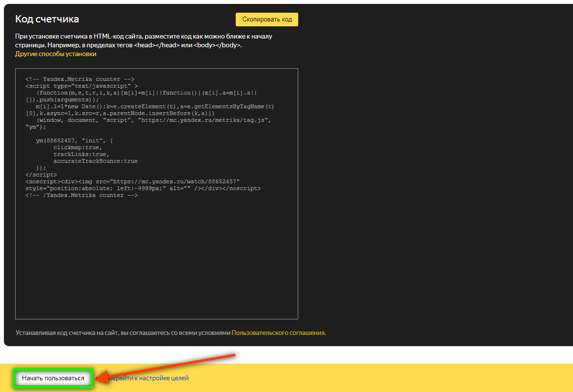Follow the "перейти к настройке целей" link

(148, 378)
